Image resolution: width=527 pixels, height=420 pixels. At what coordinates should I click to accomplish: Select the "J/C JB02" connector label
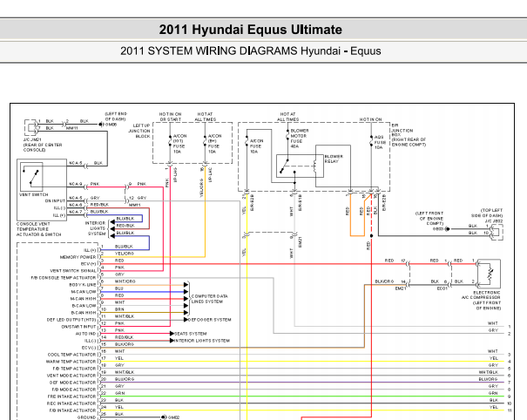pos(493,221)
